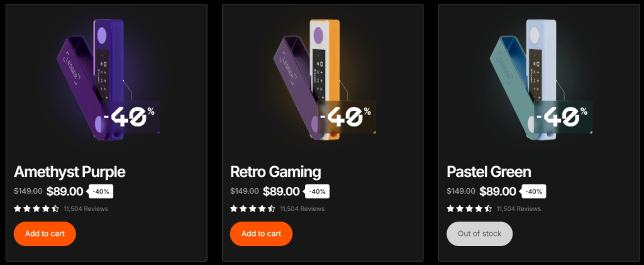644x265 pixels.
Task: Click the Pastel Green device image
Action: (x=522, y=76)
